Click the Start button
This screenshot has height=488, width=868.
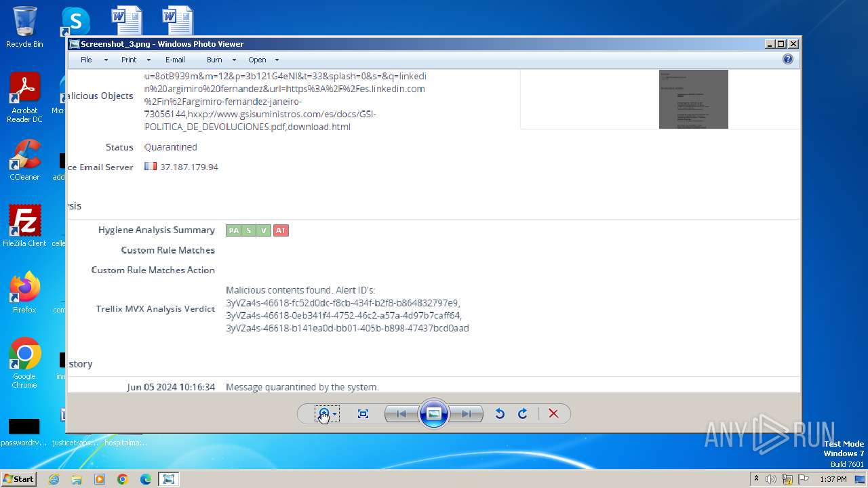(18, 479)
